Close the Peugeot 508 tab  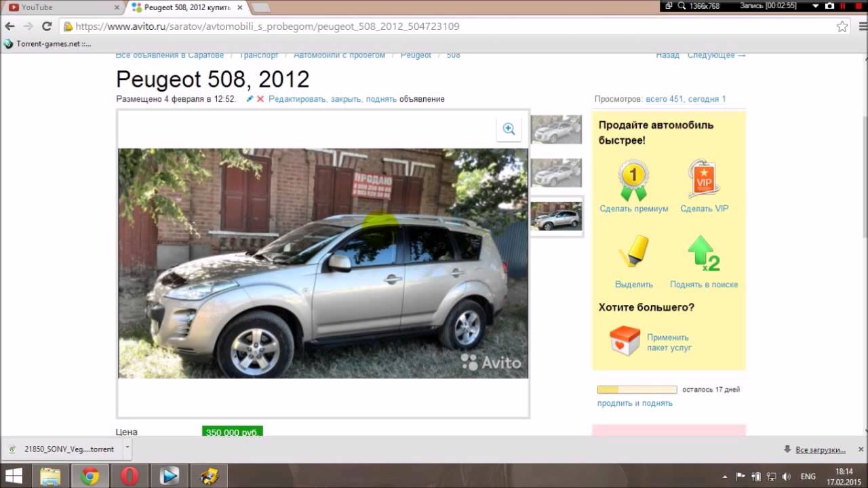click(239, 7)
